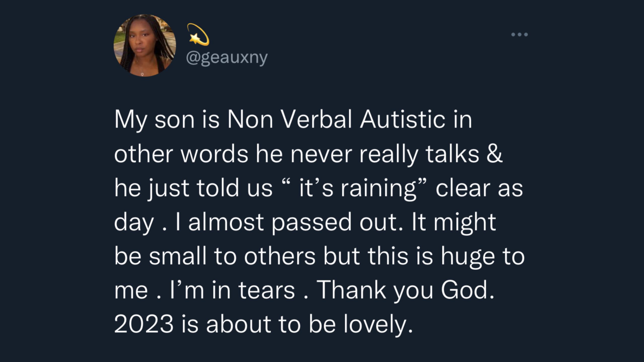644x362 pixels.
Task: Click the dizzy star emoji display name
Action: tap(198, 34)
